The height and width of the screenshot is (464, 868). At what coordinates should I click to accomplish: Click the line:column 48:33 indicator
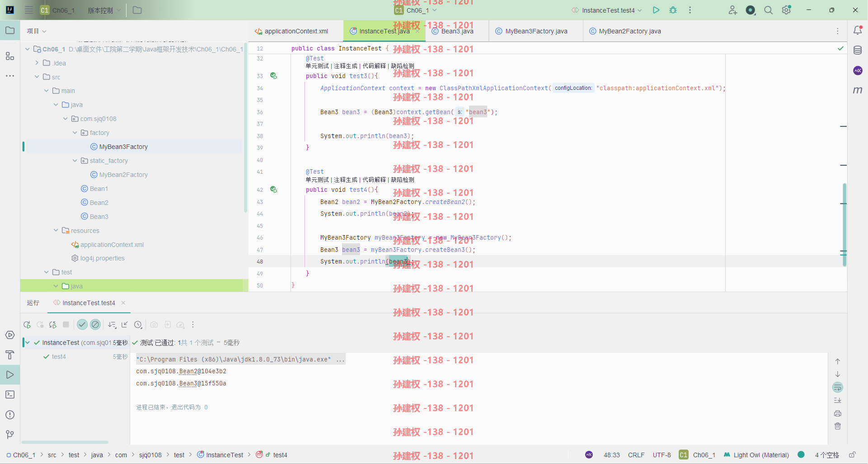coord(611,455)
